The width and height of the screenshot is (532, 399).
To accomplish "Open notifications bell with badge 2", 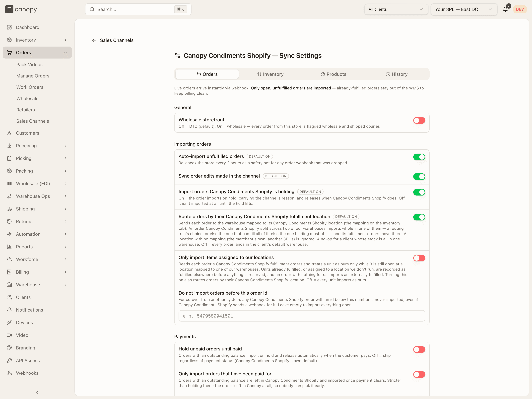I will (505, 9).
